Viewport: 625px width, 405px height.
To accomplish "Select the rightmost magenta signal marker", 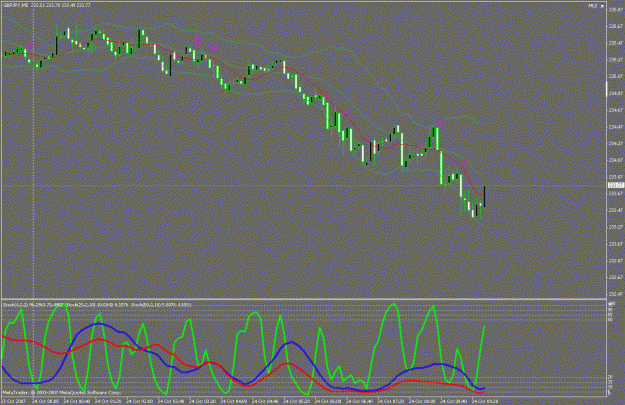I will (x=464, y=163).
